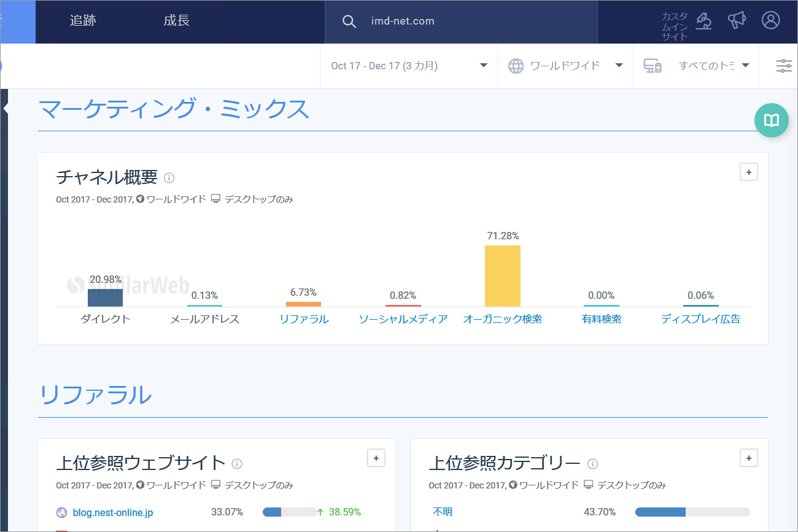Open the オーガニック検索 channel link
Screen dimensions: 798x532
503,319
